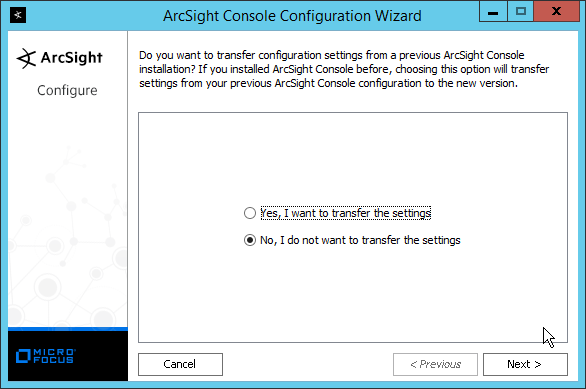Minimize the Configuration Wizard window
This screenshot has width=586, height=389.
[x=493, y=12]
